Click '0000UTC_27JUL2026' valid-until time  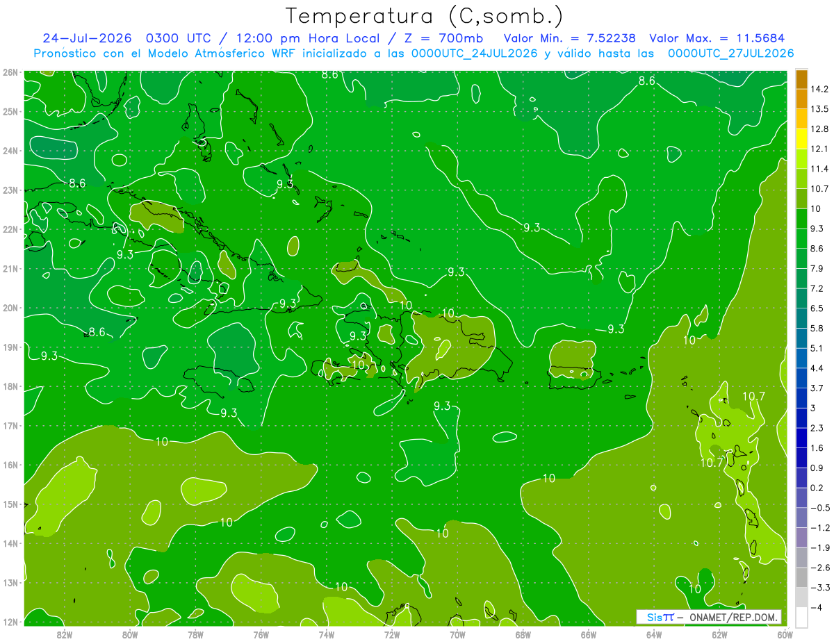pos(730,53)
